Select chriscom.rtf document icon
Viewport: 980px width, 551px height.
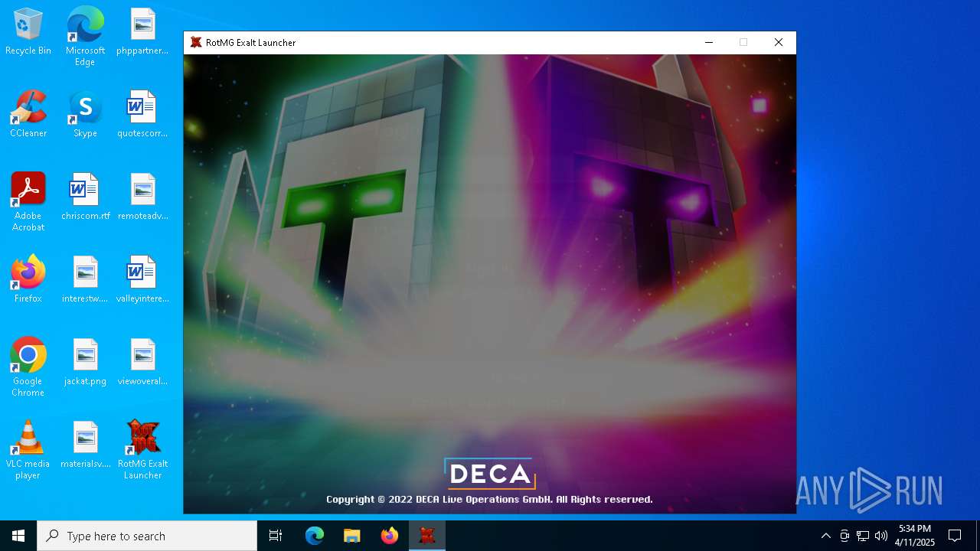coord(85,197)
